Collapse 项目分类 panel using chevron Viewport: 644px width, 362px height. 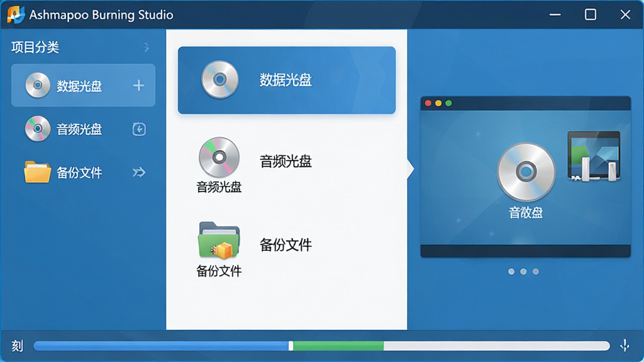coord(146,47)
